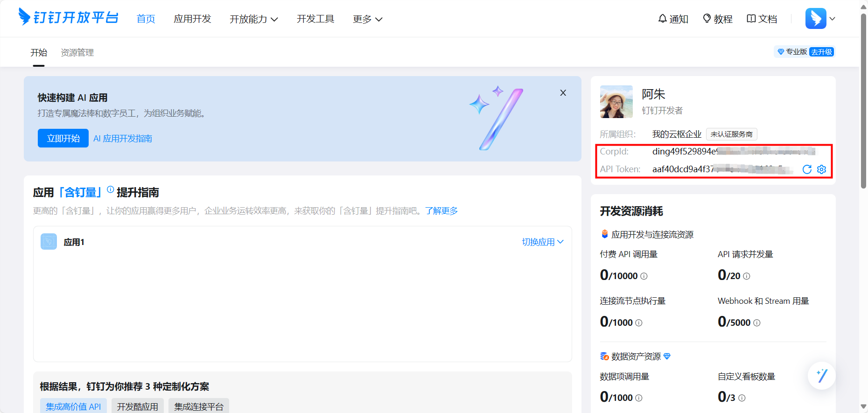The height and width of the screenshot is (413, 868).
Task: Expand the 开放能力 dropdown menu
Action: (253, 19)
